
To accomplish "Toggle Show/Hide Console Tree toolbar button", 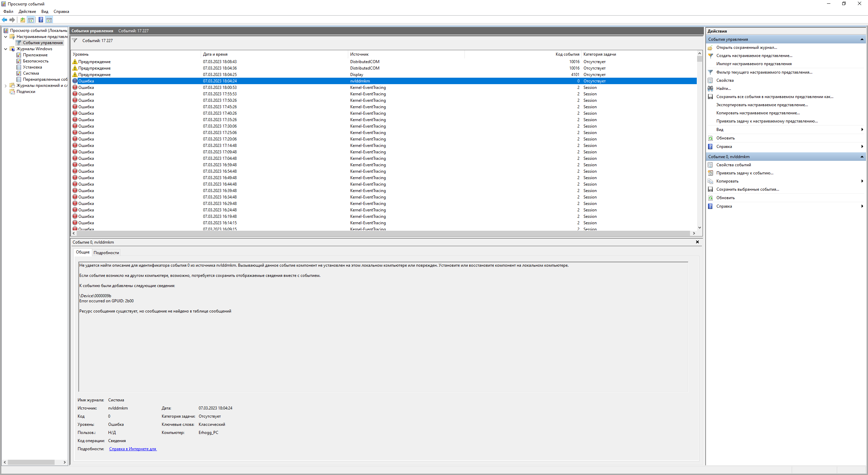I will point(31,20).
